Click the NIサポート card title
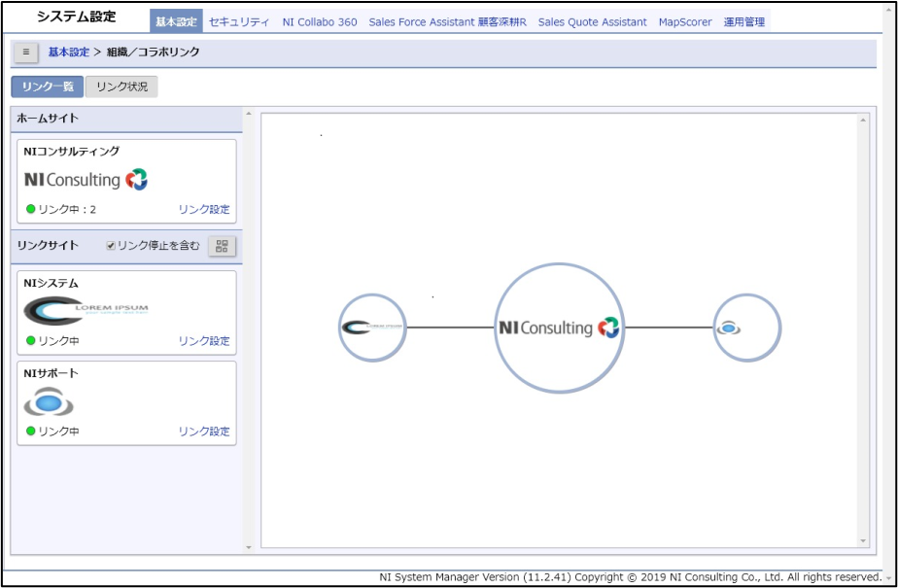The width and height of the screenshot is (898, 588). (x=51, y=373)
